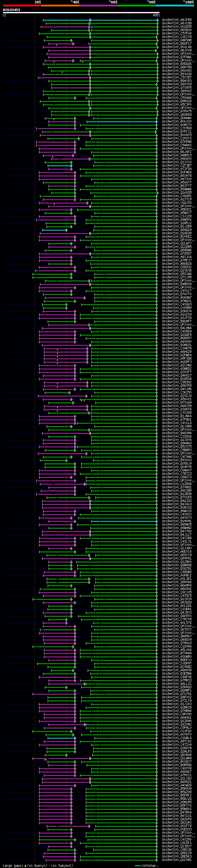197x868 pixels.
Task: Open hit UniRef100_C7CMG8
Action: tap(177, 128)
